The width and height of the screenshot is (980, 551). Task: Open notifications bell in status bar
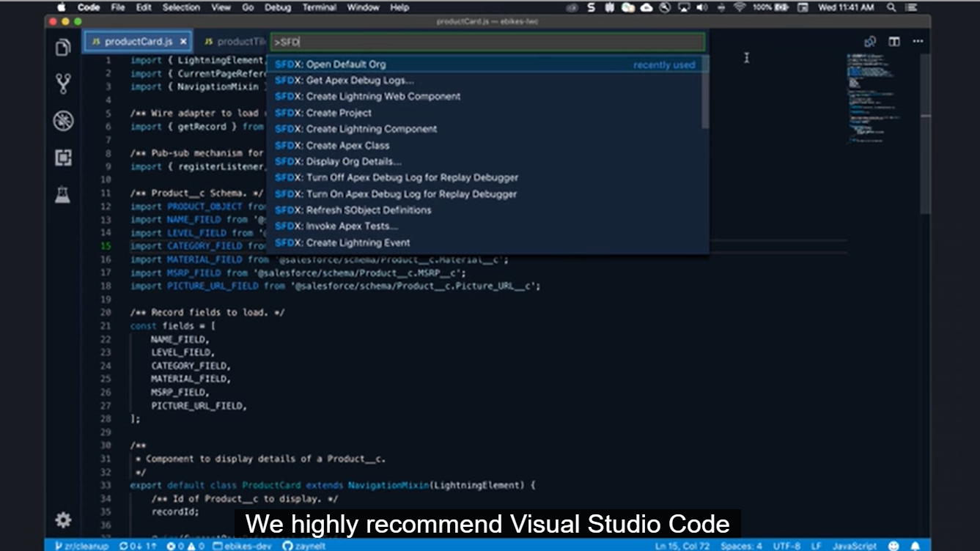coord(915,545)
